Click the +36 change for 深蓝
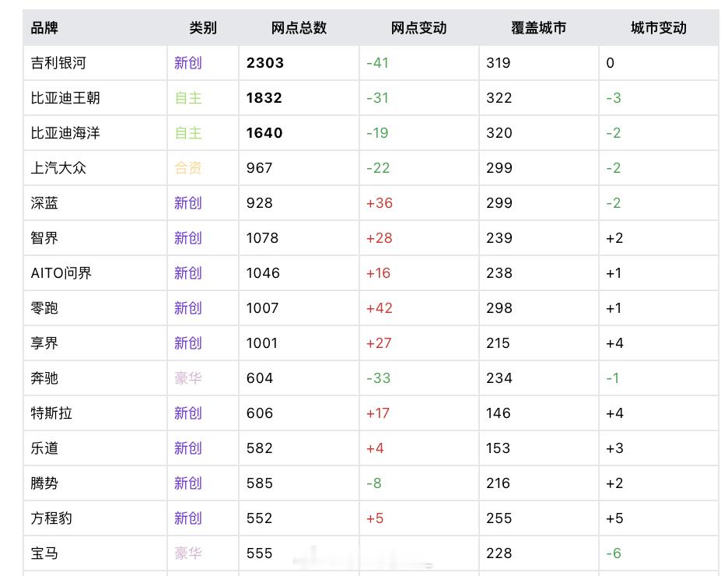The height and width of the screenshot is (576, 728). click(x=380, y=203)
